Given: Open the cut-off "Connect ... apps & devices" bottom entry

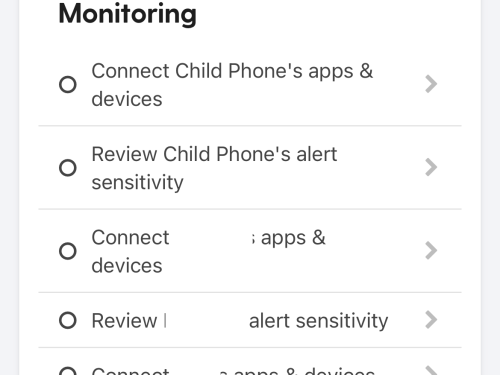Looking at the screenshot, I should 250,362.
